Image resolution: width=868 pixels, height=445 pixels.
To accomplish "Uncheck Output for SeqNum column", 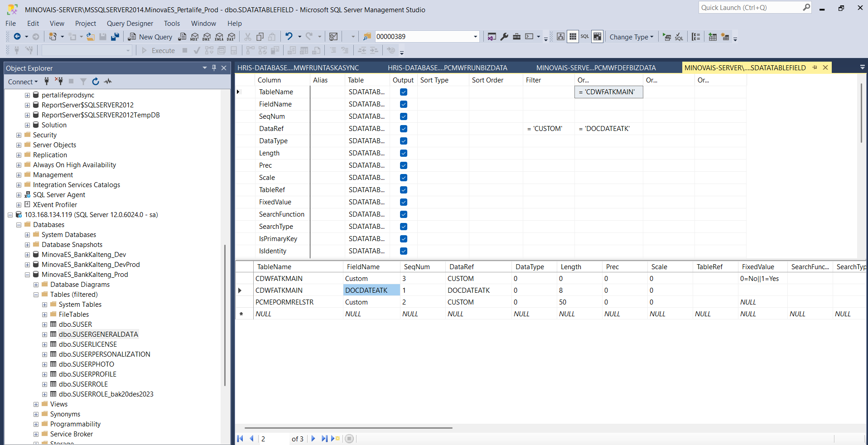I will (404, 116).
